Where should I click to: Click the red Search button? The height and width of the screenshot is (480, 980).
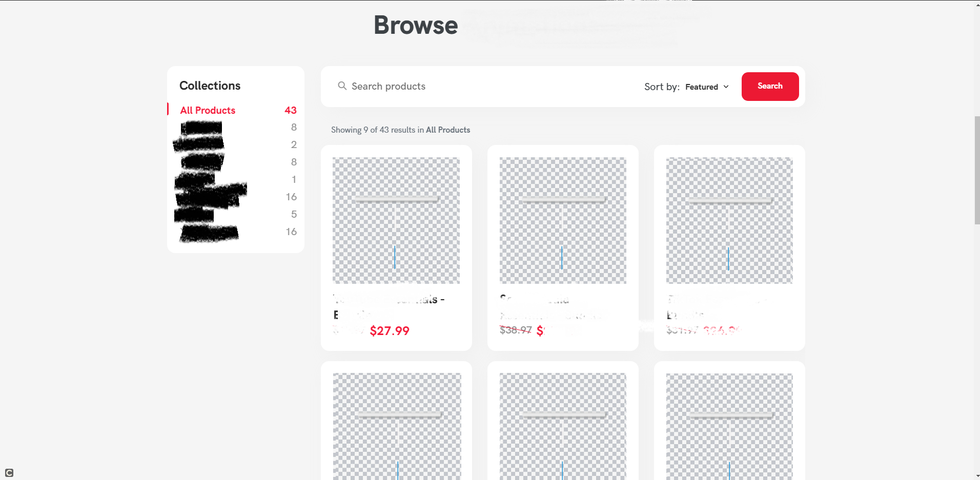click(x=770, y=86)
